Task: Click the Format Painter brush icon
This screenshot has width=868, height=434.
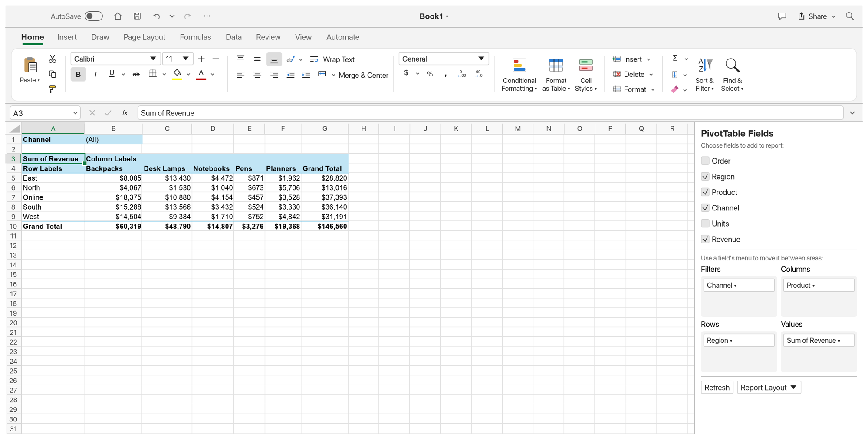Action: coord(53,89)
